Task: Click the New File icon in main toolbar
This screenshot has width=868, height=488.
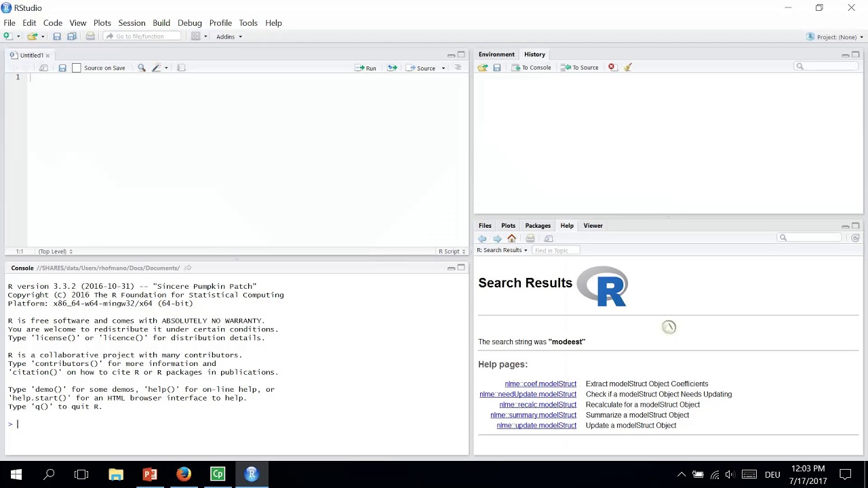Action: tap(7, 37)
